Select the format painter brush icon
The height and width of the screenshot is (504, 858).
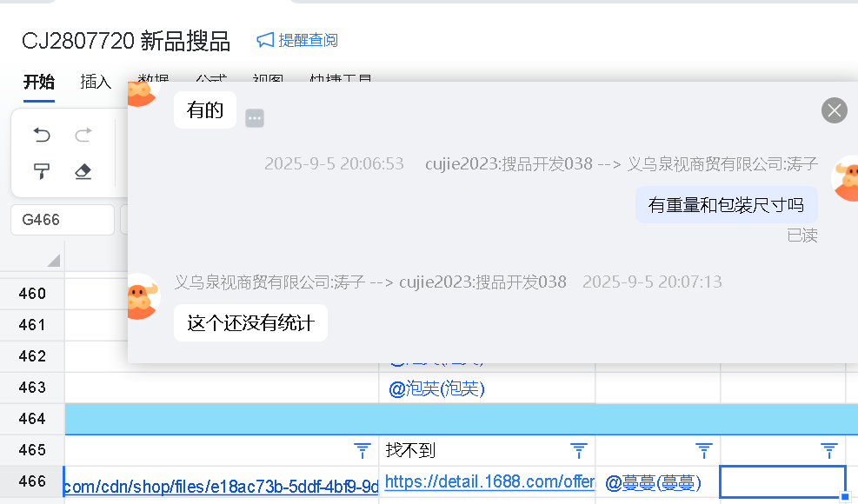click(x=42, y=171)
